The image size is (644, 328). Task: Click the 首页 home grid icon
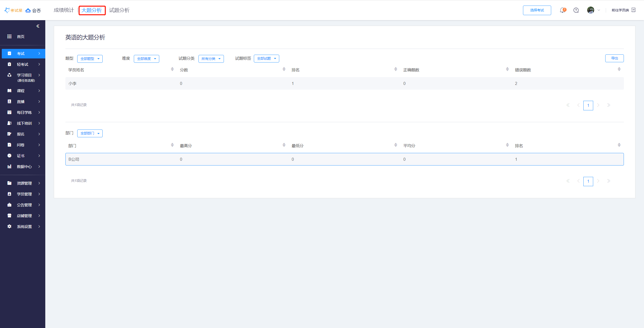9,37
